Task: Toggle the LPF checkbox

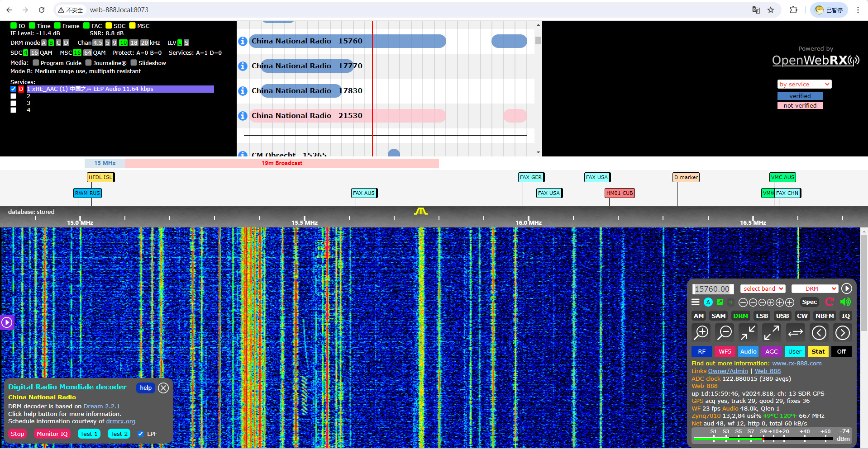Action: (141, 434)
